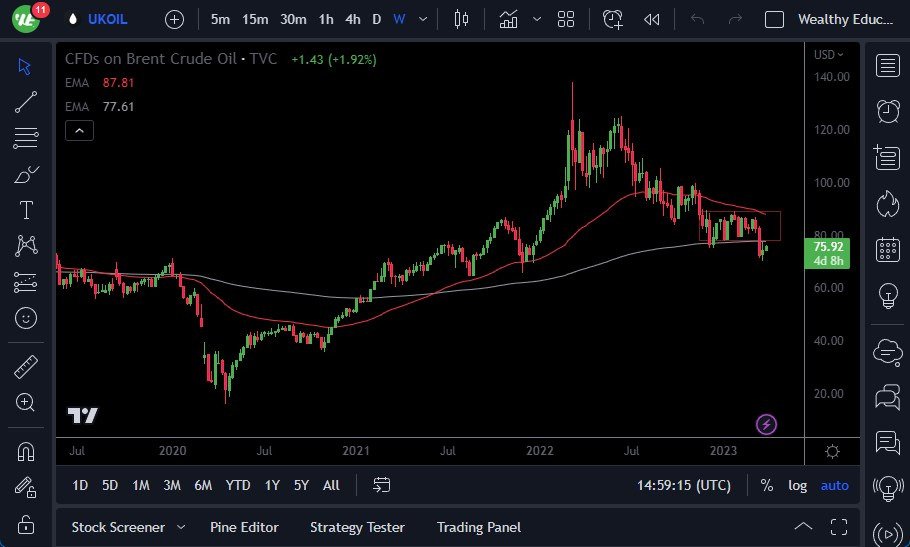
Task: Activate the zoom in tool
Action: point(26,403)
